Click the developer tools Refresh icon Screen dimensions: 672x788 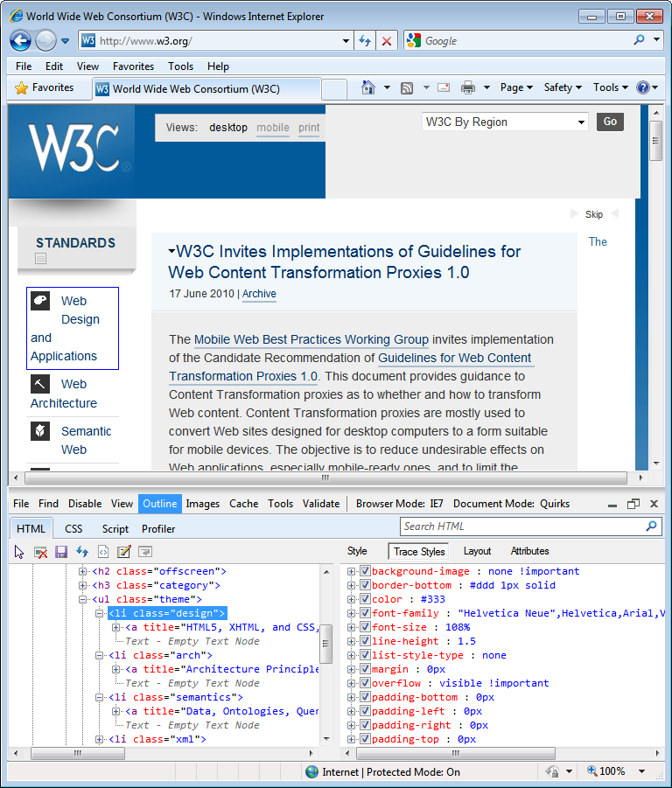(82, 552)
